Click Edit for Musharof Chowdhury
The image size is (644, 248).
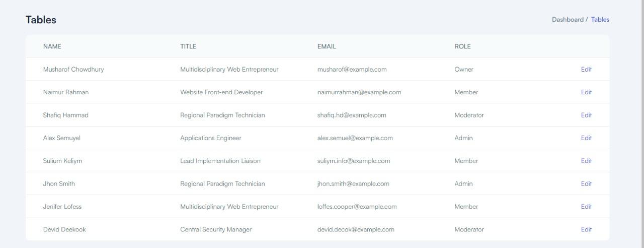(x=586, y=70)
